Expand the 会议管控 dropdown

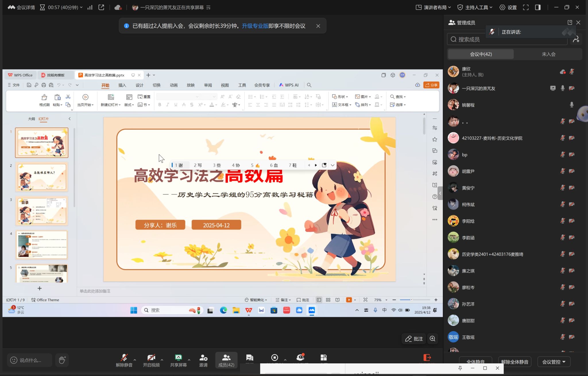554,362
